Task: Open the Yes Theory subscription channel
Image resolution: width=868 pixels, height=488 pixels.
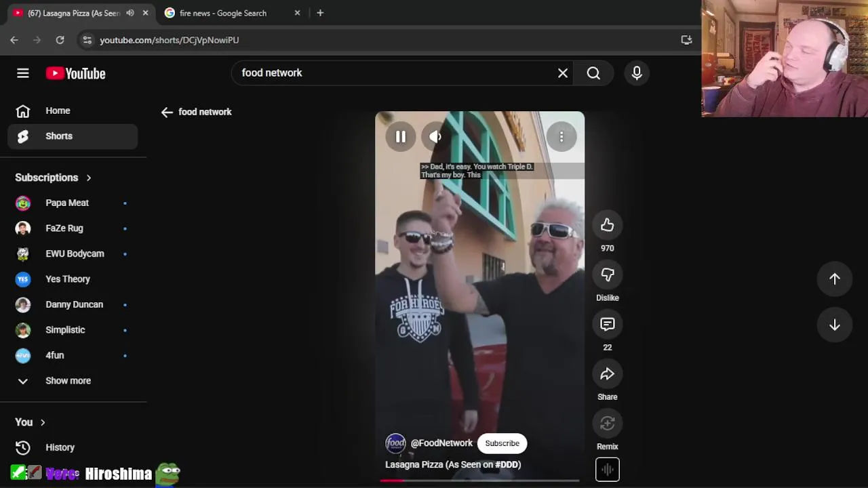Action: click(x=73, y=279)
